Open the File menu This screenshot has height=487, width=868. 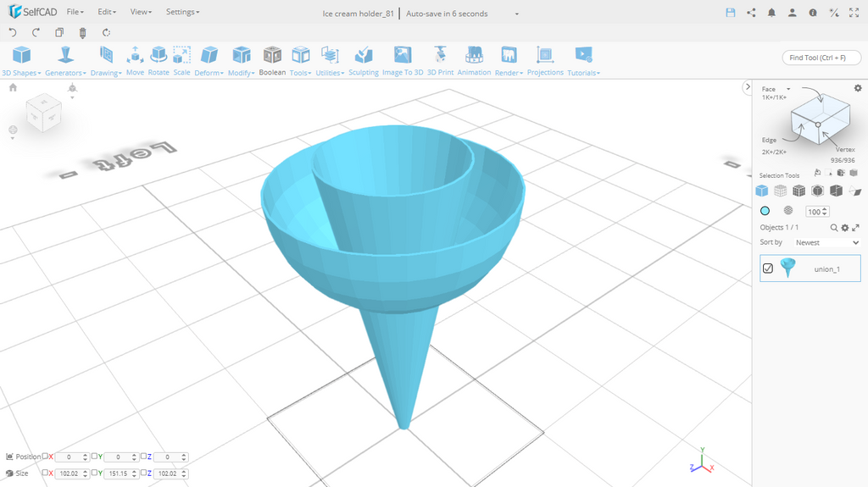click(x=75, y=12)
